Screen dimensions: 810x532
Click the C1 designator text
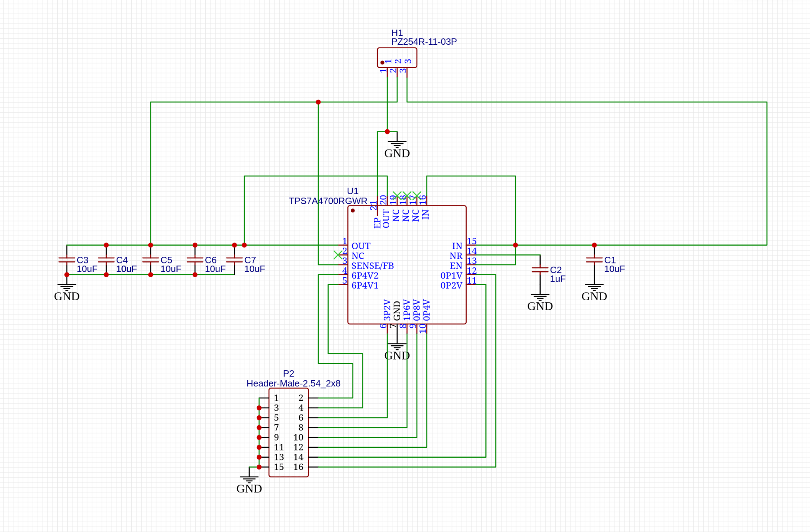click(610, 260)
